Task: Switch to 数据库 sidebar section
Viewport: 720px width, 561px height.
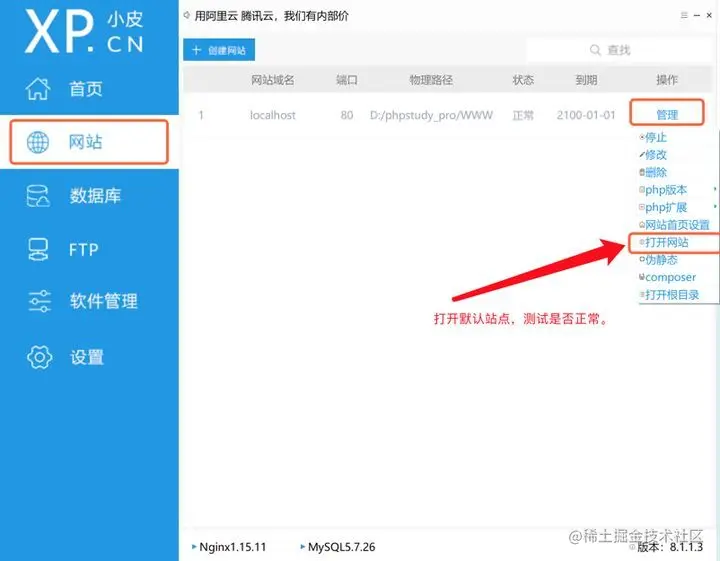Action: (95, 196)
